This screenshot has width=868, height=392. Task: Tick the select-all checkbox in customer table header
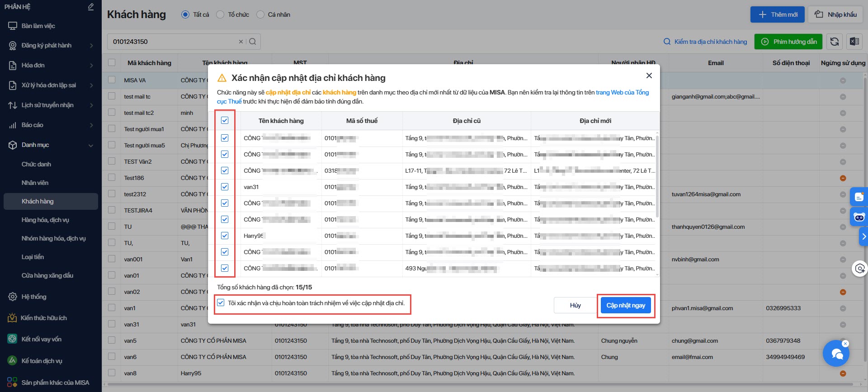(x=112, y=63)
